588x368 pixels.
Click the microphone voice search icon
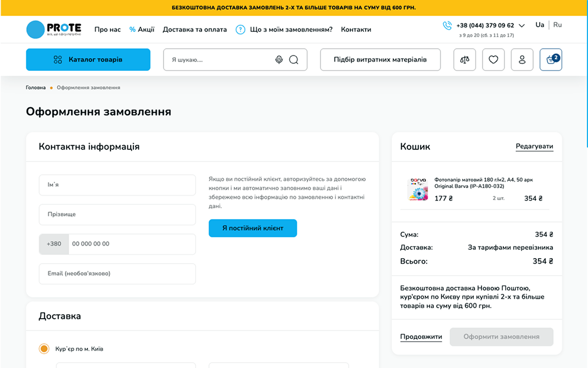[x=279, y=60]
